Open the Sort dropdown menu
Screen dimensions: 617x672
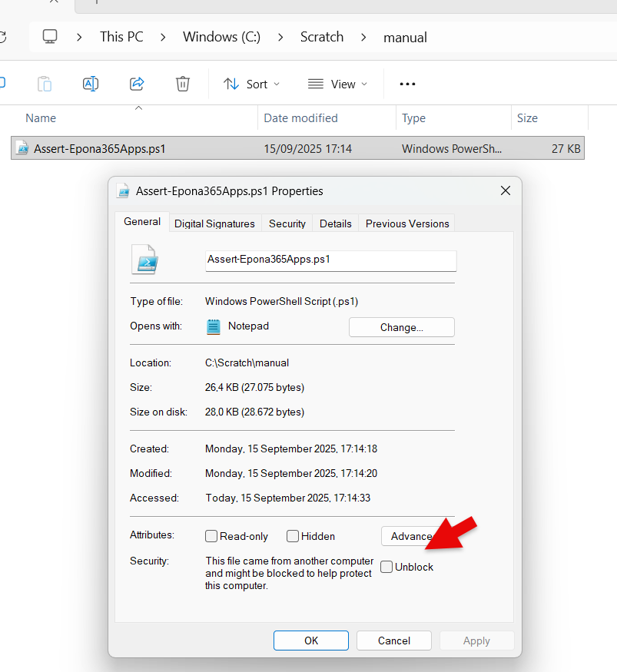(x=252, y=84)
